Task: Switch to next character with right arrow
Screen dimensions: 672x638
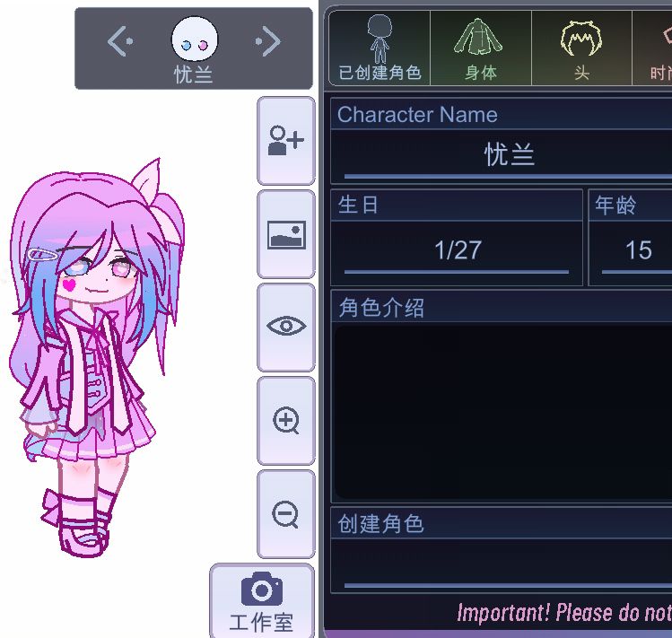Action: tap(268, 41)
